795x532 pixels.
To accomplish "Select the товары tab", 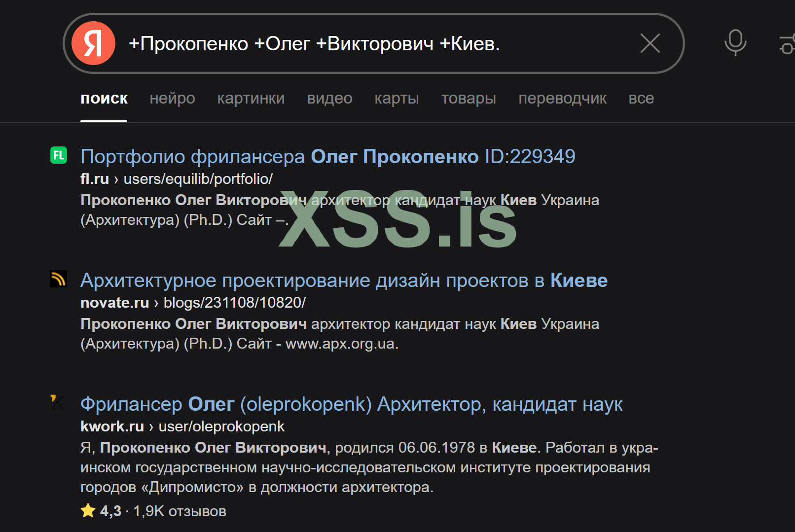I will click(469, 98).
